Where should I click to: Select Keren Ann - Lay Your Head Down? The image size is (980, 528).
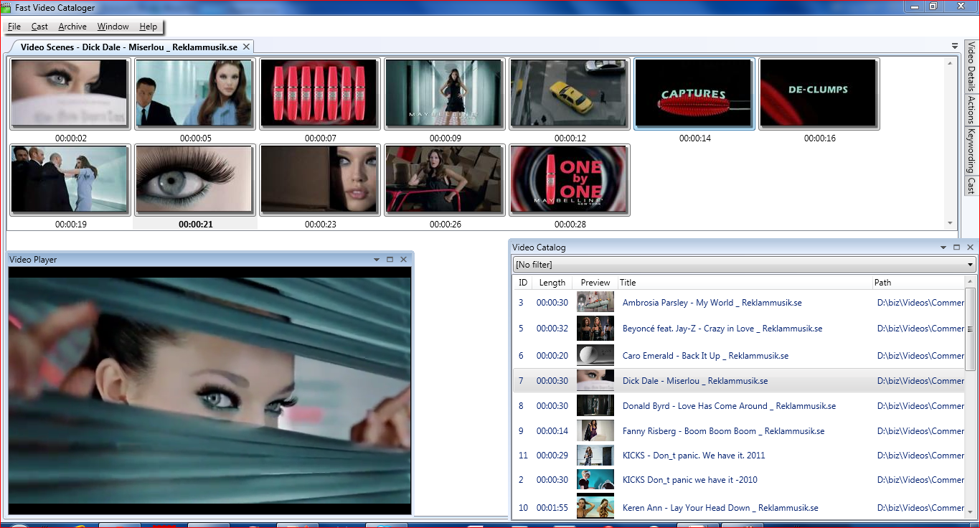[739, 508]
